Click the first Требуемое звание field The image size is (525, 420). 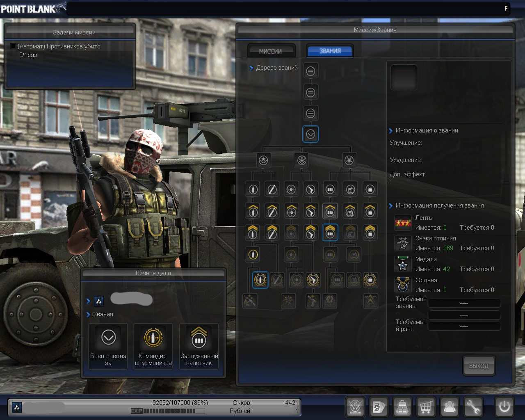tap(464, 303)
